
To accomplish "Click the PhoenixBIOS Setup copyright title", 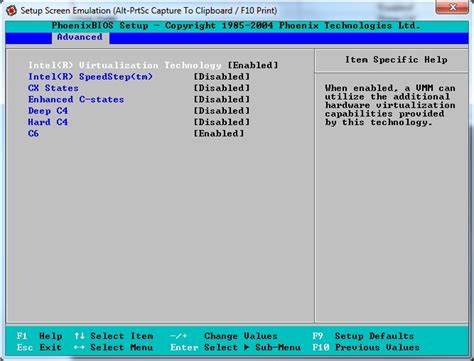I will (x=236, y=26).
